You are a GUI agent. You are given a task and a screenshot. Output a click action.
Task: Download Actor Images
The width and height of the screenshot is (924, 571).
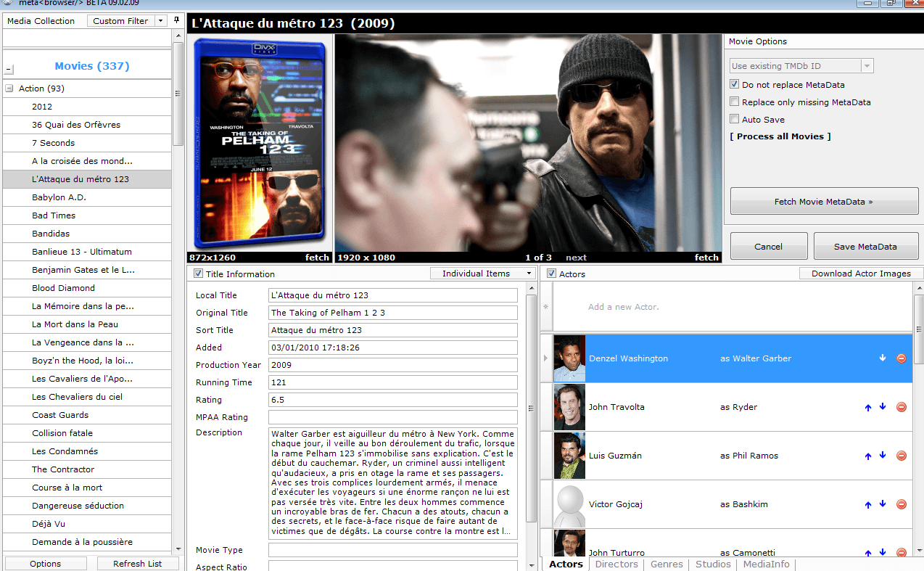861,274
